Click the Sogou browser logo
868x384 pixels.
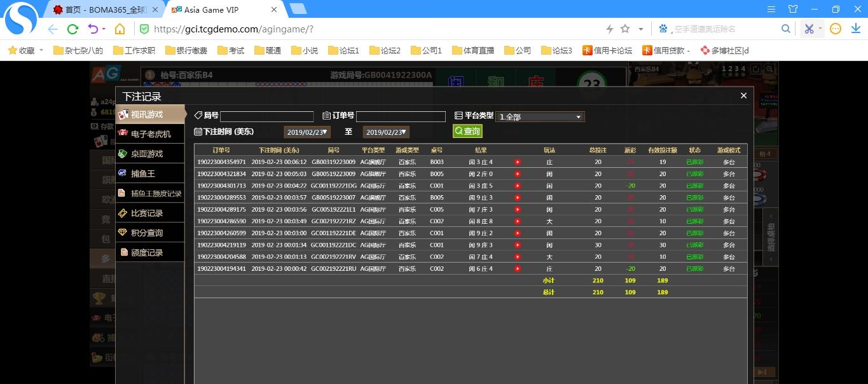pyautogui.click(x=21, y=19)
